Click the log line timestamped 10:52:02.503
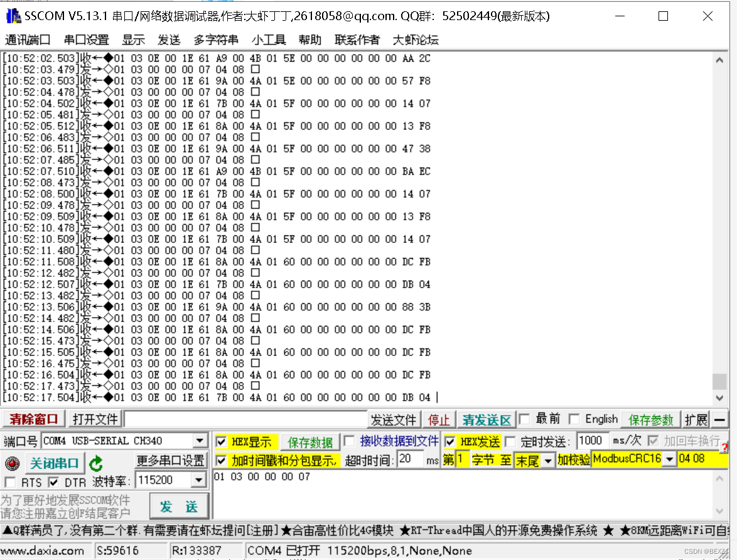The image size is (737, 560). (x=217, y=58)
